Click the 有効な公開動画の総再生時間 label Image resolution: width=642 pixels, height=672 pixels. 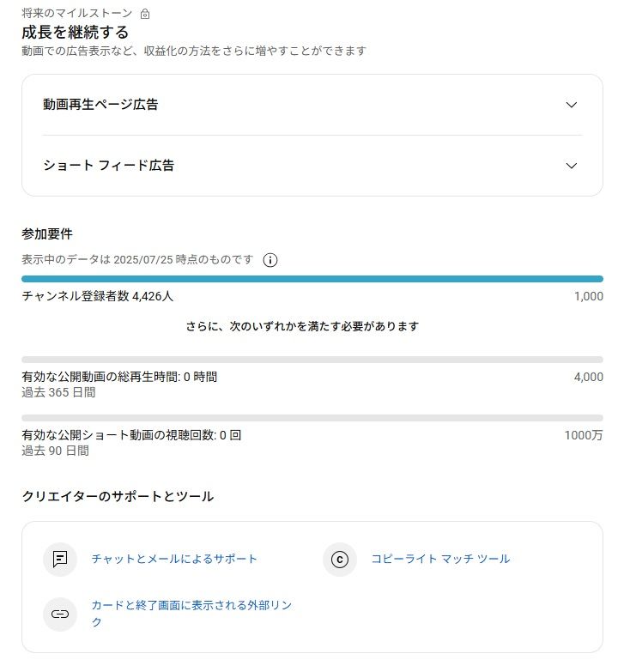[119, 377]
